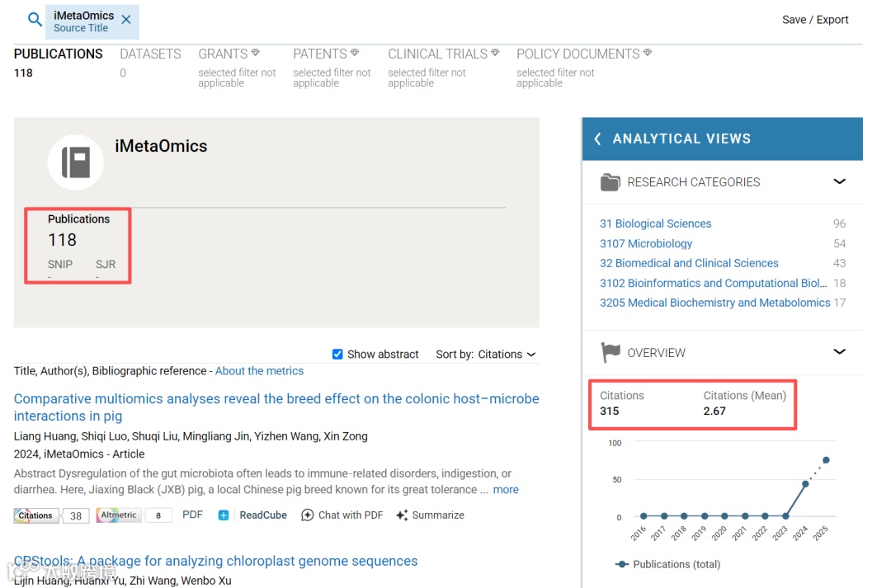This screenshot has height=588, width=891.
Task: Click count 96 beside Biological Sciences
Action: point(839,223)
